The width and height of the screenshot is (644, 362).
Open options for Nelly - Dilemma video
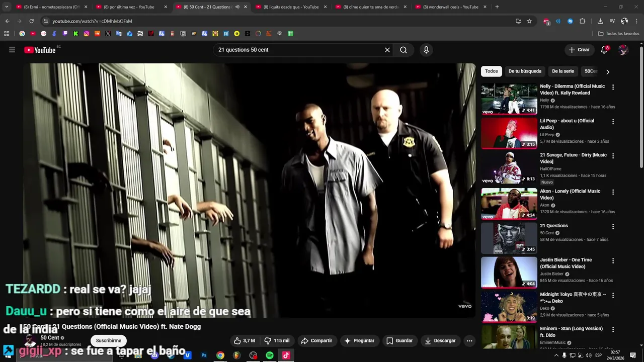click(x=613, y=87)
